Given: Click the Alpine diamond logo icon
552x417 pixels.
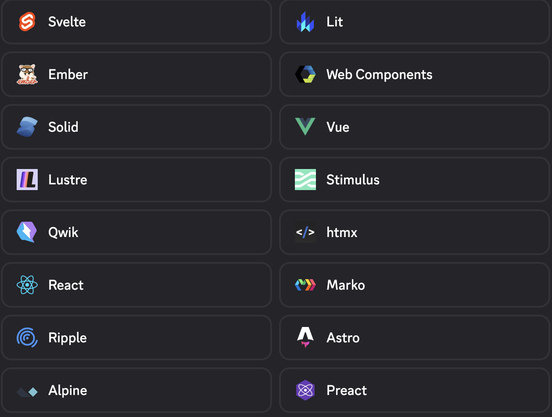Looking at the screenshot, I should click(27, 392).
